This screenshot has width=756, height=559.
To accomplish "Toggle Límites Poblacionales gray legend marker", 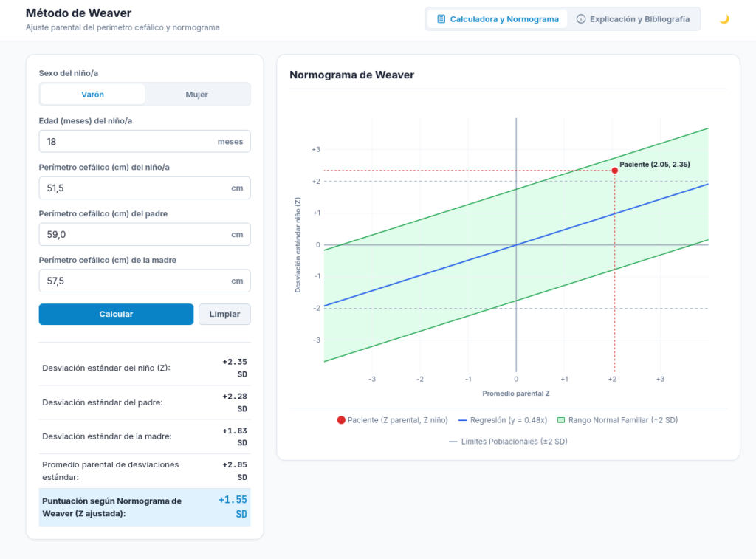I will pos(453,442).
